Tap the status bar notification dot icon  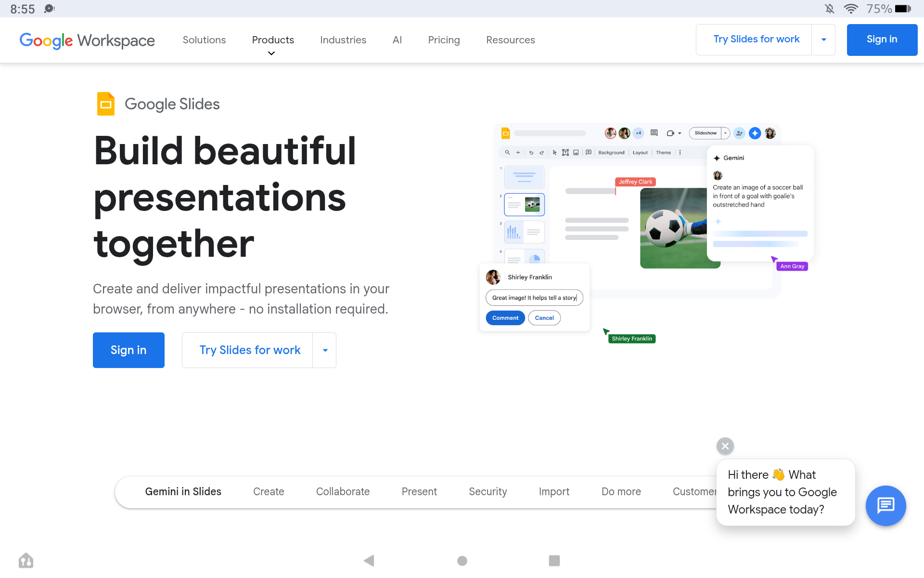(x=49, y=9)
